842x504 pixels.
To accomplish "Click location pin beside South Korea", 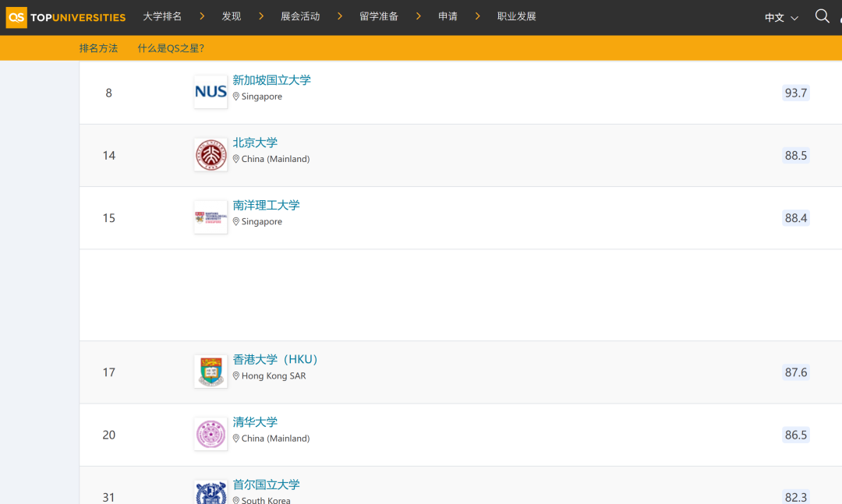I will (235, 500).
